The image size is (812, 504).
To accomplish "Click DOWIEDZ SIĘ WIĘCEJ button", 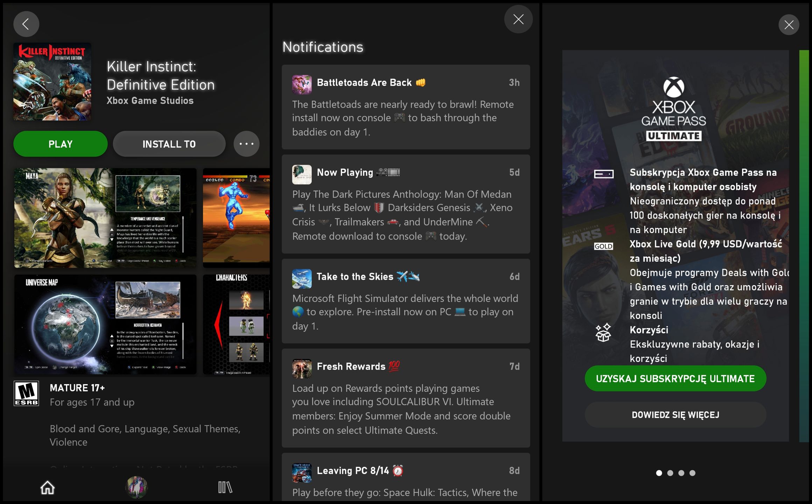I will click(x=675, y=415).
